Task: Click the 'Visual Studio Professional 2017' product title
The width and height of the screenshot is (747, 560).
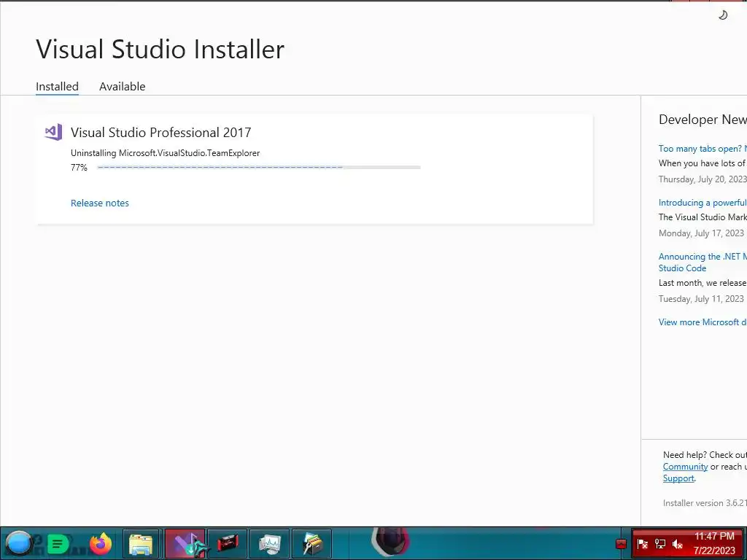Action: (161, 133)
